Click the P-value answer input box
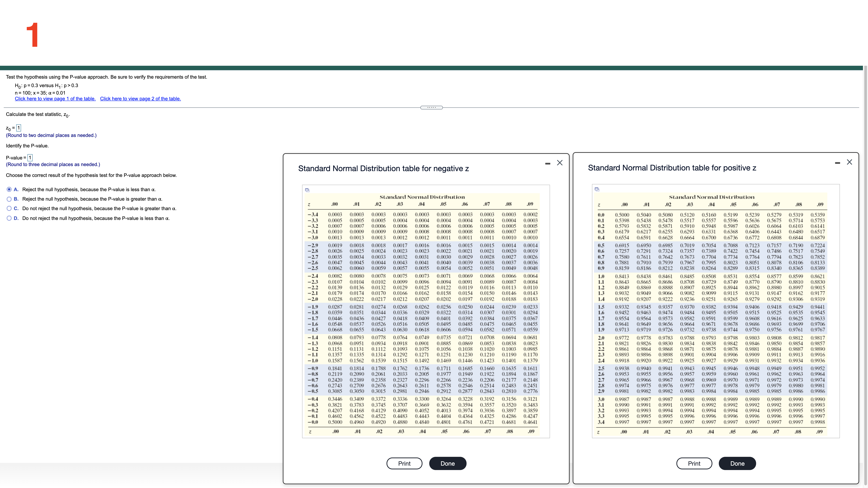 (30, 158)
